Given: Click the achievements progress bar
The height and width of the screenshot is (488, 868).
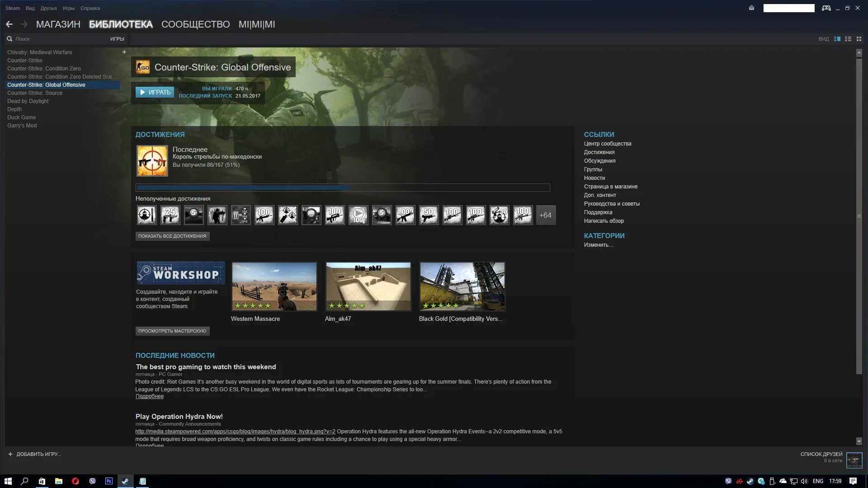Looking at the screenshot, I should tap(343, 188).
